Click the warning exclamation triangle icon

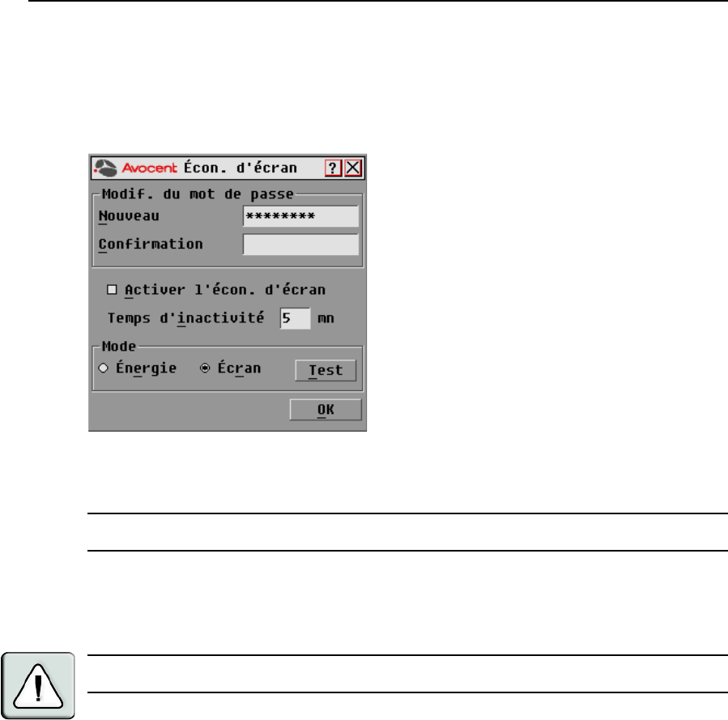38,686
